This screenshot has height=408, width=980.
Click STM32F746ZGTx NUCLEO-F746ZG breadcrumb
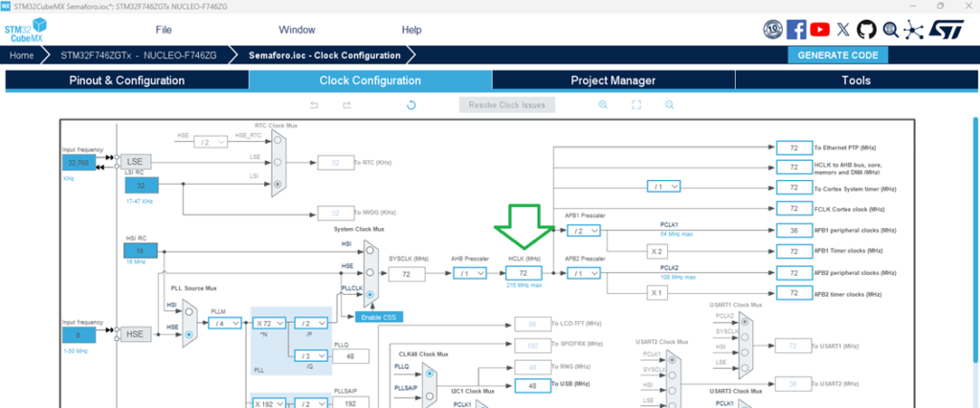pos(139,55)
